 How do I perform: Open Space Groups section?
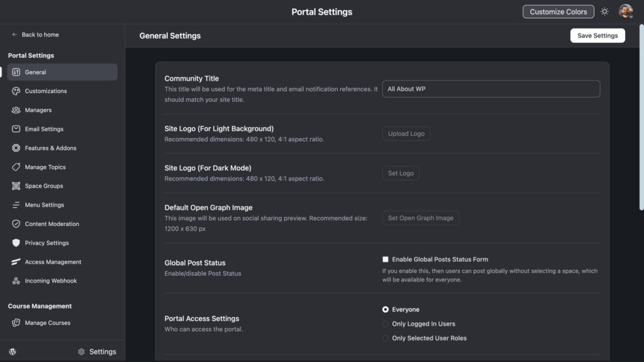tap(62, 186)
